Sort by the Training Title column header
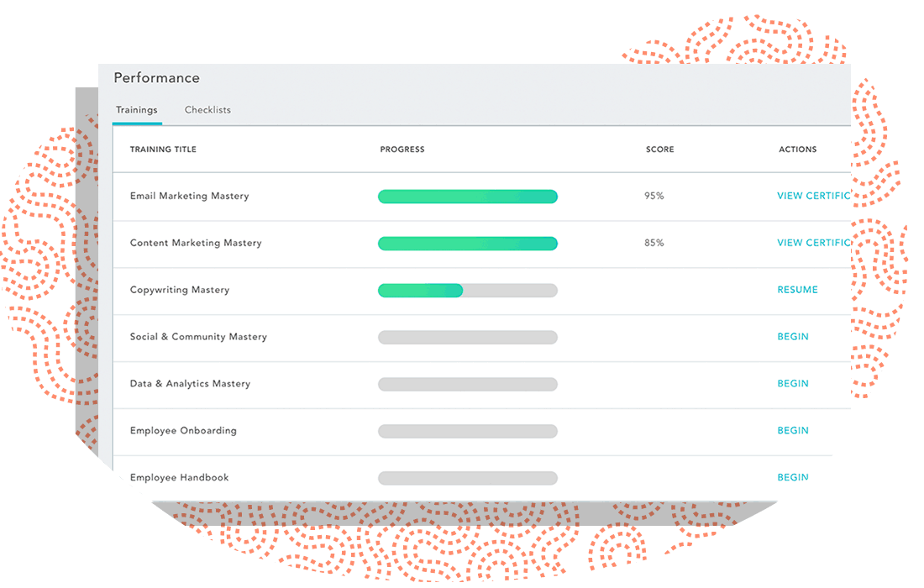The width and height of the screenshot is (924, 588). (163, 150)
